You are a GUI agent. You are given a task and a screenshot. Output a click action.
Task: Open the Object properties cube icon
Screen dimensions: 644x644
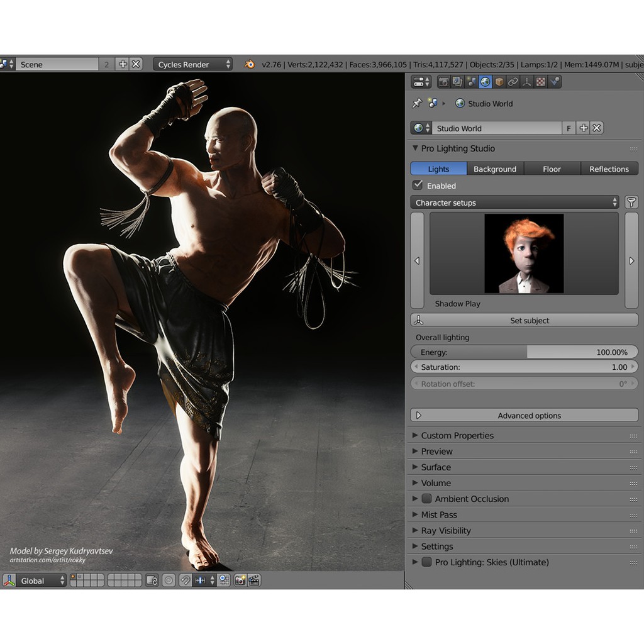499,82
